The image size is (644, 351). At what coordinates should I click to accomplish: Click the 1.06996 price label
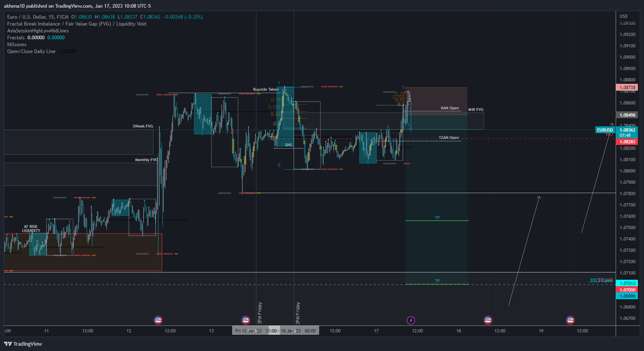click(627, 296)
